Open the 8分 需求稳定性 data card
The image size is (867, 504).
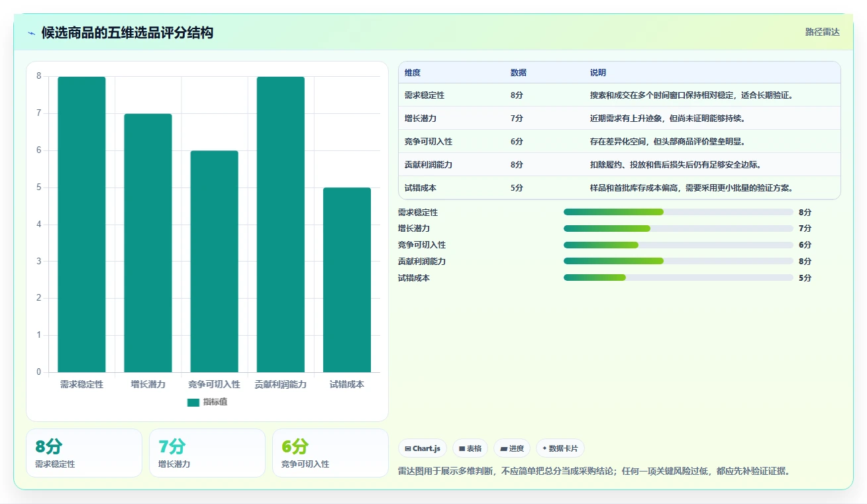tap(84, 453)
